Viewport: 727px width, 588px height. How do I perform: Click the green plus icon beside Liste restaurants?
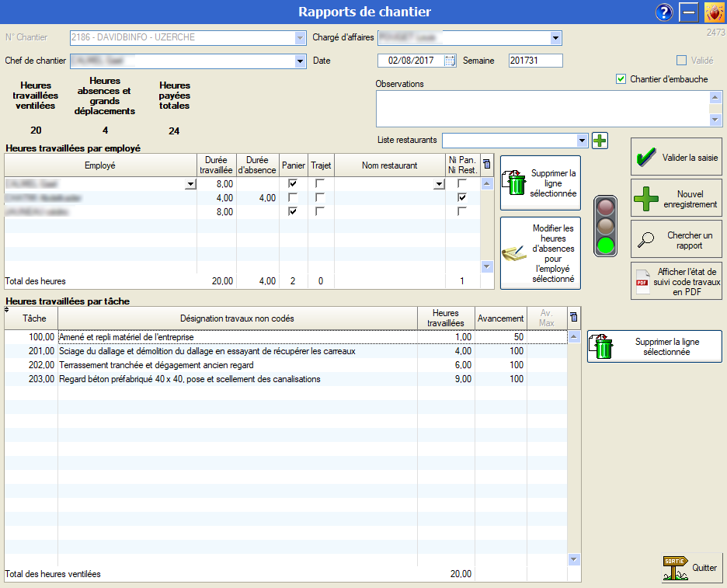[600, 141]
